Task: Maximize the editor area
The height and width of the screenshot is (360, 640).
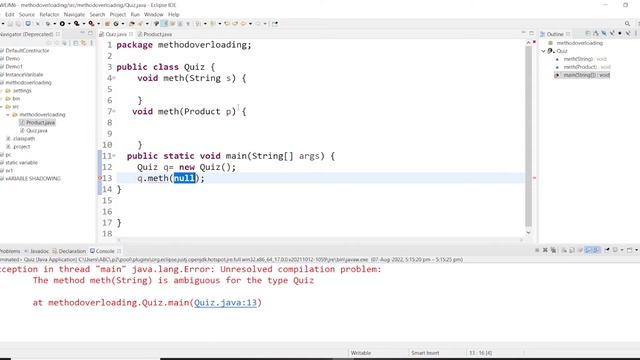Action: click(531, 33)
